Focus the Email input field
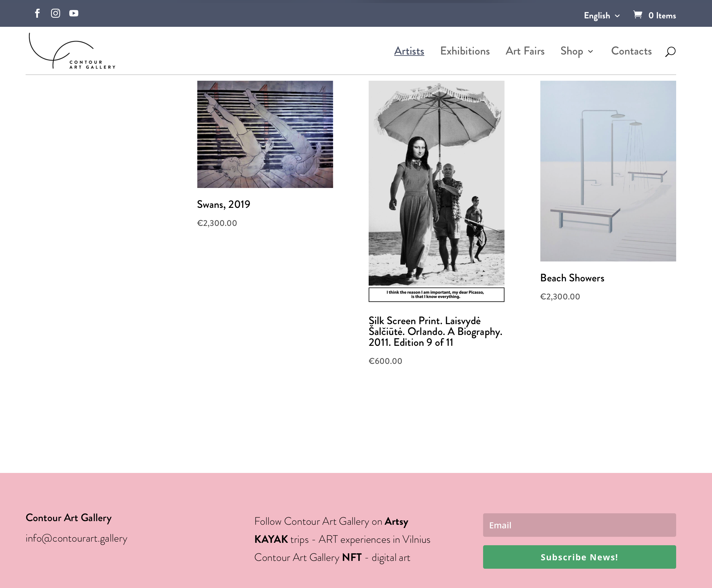712x588 pixels. pyautogui.click(x=579, y=525)
